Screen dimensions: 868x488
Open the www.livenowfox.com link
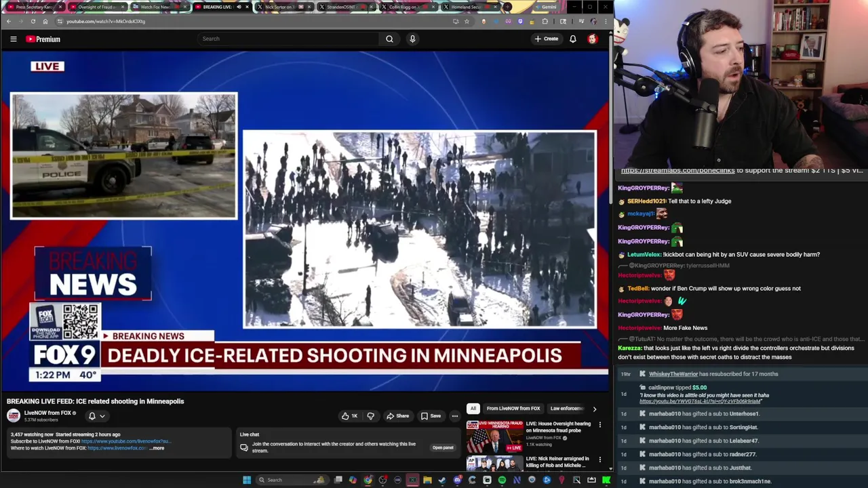click(x=117, y=448)
